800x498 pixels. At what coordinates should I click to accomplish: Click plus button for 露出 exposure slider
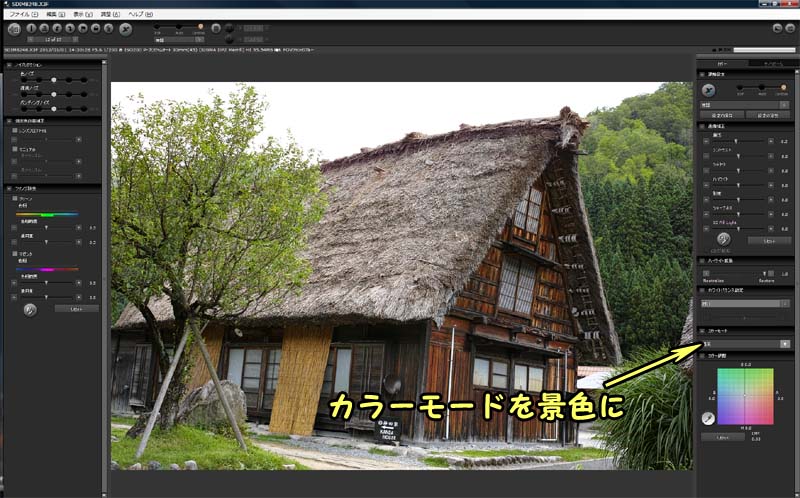pos(770,141)
